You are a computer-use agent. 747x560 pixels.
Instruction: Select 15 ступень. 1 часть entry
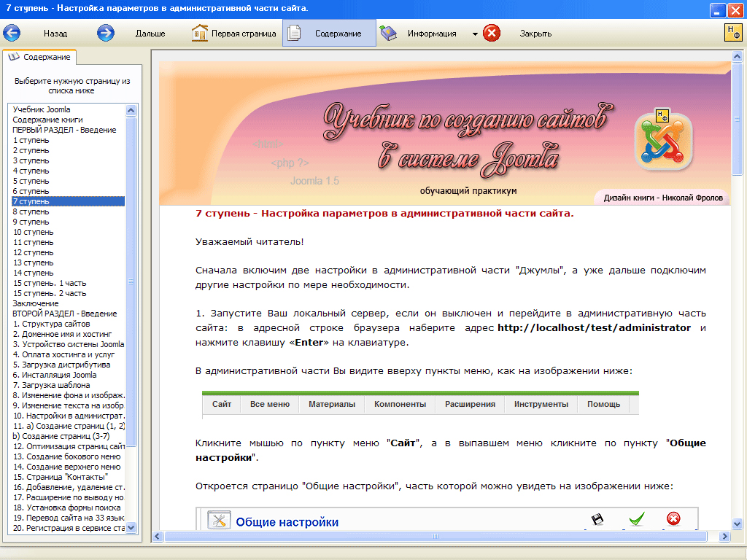[x=68, y=283]
